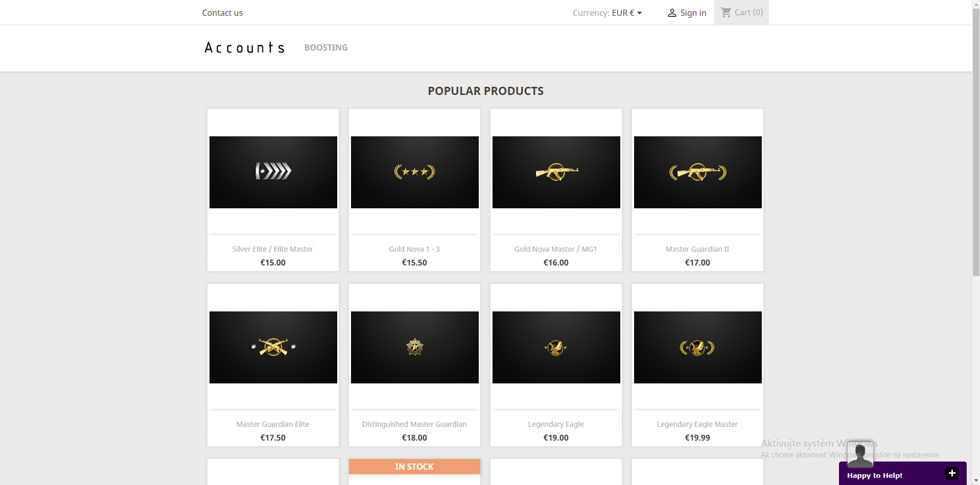Open the BOOSTING menu item

tap(325, 47)
